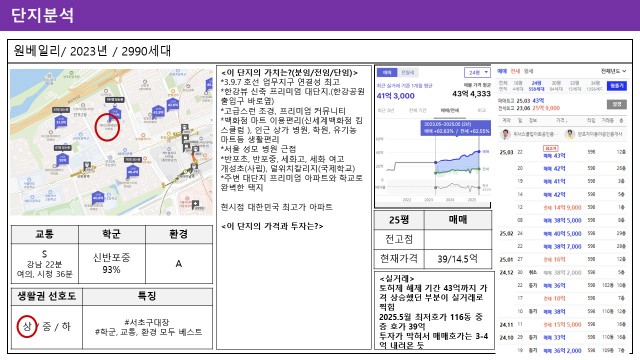Click the #서초구대장 hashtag text
Viewport: 640px width, 360px height.
pyautogui.click(x=147, y=322)
